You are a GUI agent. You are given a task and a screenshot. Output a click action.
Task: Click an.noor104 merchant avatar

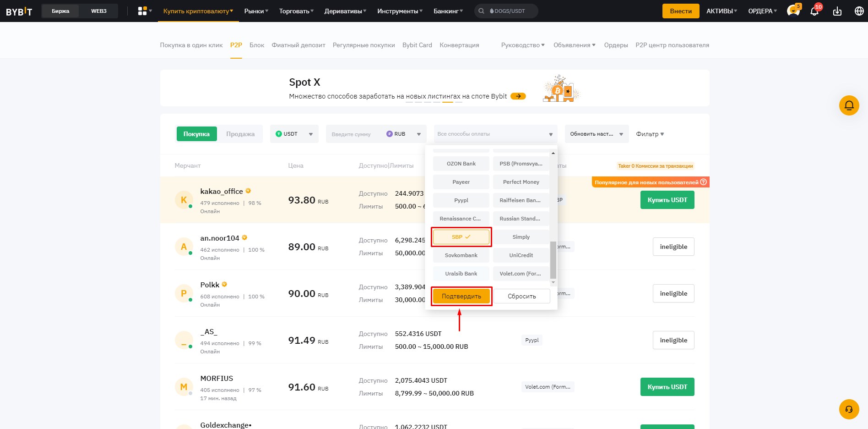[184, 247]
